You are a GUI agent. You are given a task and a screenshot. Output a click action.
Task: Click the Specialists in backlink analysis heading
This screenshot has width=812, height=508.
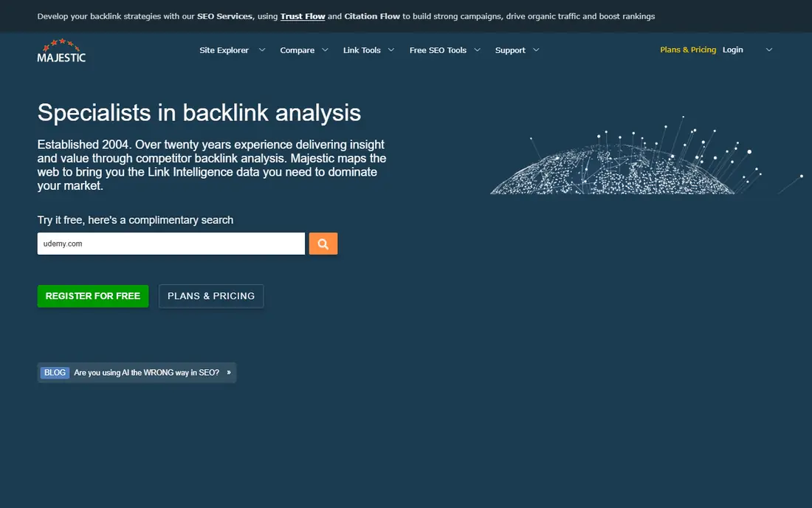tap(199, 113)
